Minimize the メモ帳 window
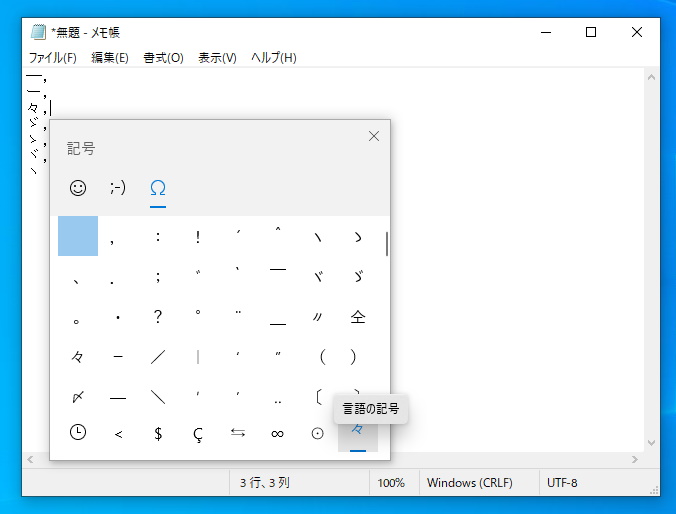Screen dimensions: 676x514 (546, 32)
